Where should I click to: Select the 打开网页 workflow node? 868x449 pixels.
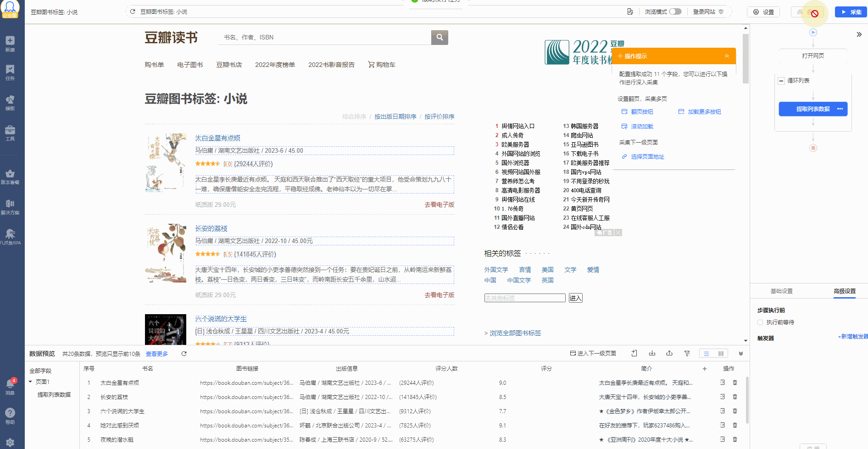(813, 55)
